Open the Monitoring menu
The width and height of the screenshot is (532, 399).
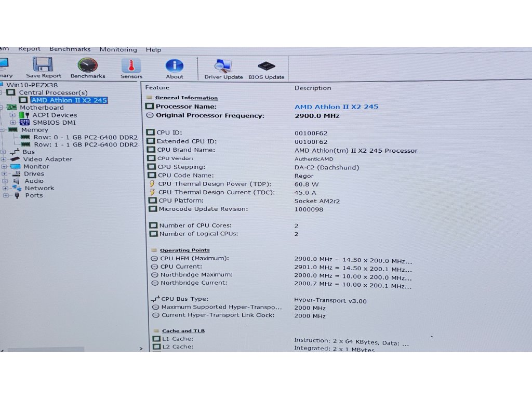[118, 49]
